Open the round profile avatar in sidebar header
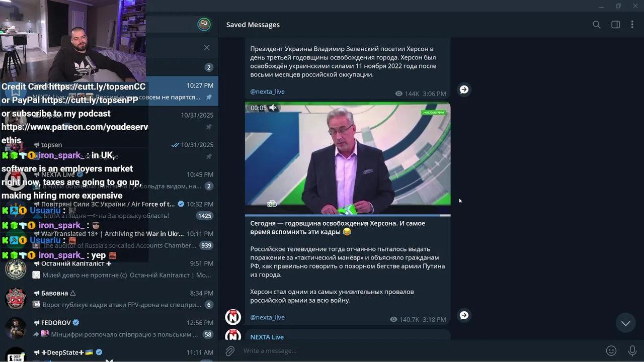644x362 pixels. pyautogui.click(x=204, y=24)
